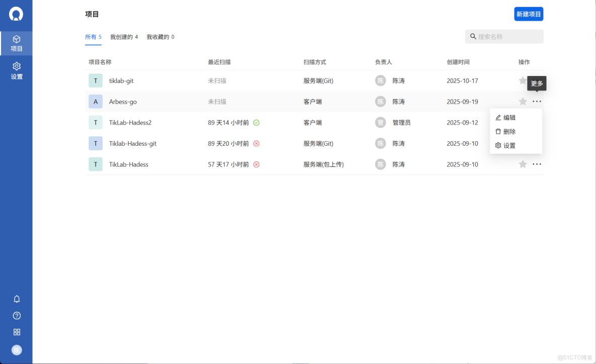Toggle the star on Arbess-go project

pos(523,101)
